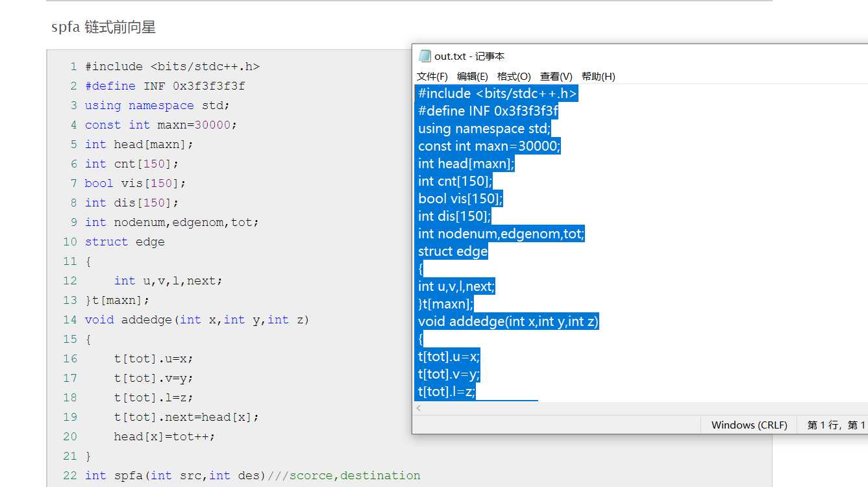Click webpage code line 10 struct edge

point(125,242)
